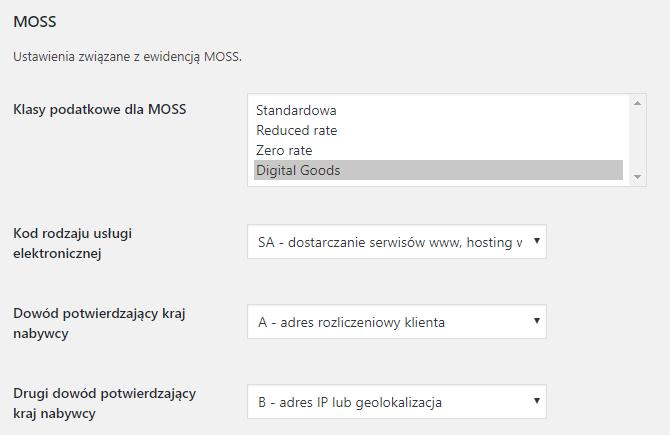Select the highlighted Digital Goods option
The height and width of the screenshot is (435, 670).
click(298, 170)
